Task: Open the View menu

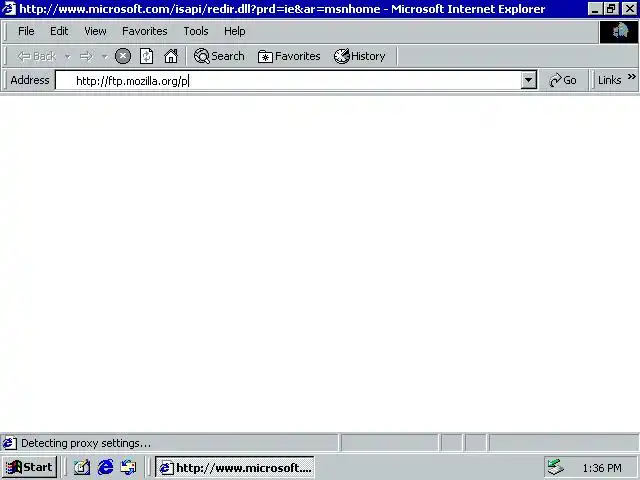Action: pyautogui.click(x=95, y=31)
